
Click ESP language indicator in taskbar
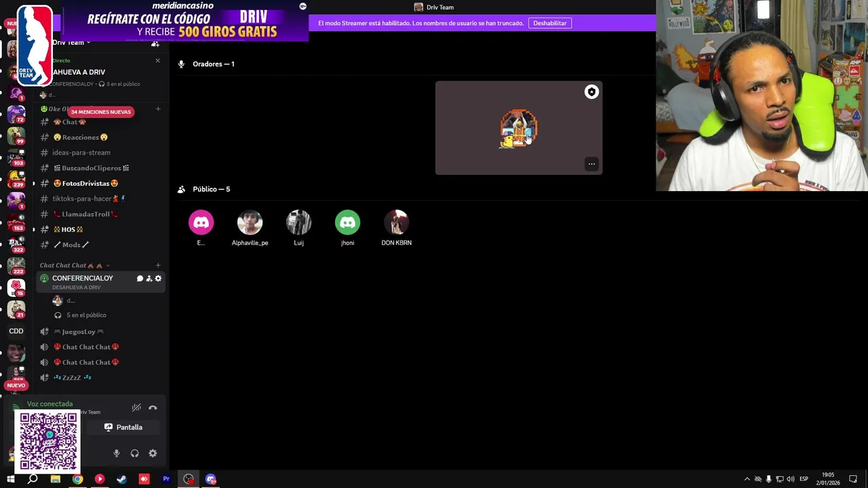804,479
